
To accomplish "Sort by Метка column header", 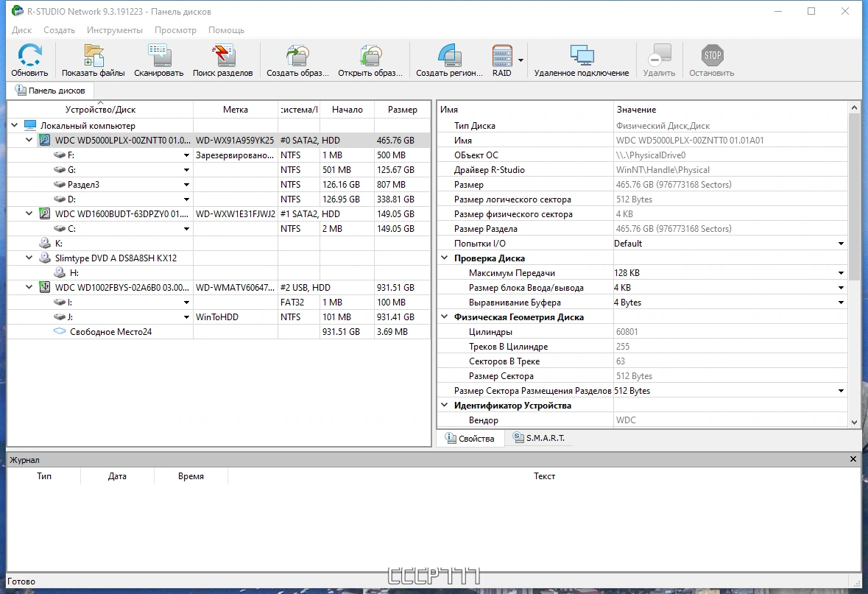I will [236, 110].
